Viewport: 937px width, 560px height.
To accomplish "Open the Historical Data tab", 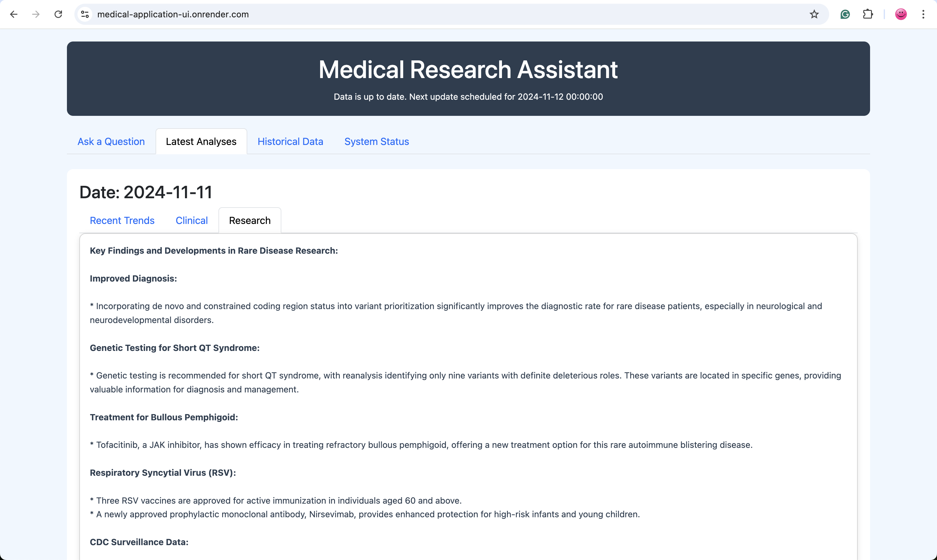I will coord(290,142).
